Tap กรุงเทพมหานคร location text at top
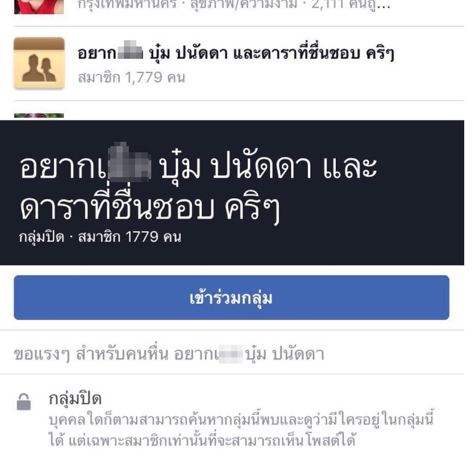Image resolution: width=476 pixels, height=462 pixels. 127,4
